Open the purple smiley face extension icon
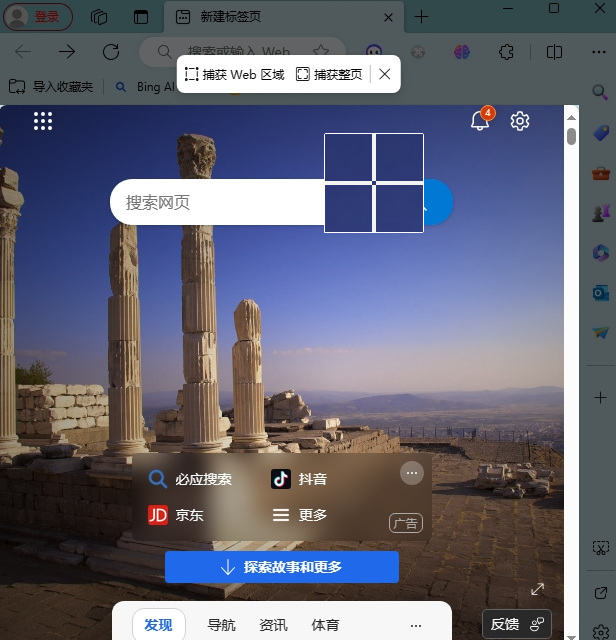This screenshot has height=640, width=616. (374, 52)
